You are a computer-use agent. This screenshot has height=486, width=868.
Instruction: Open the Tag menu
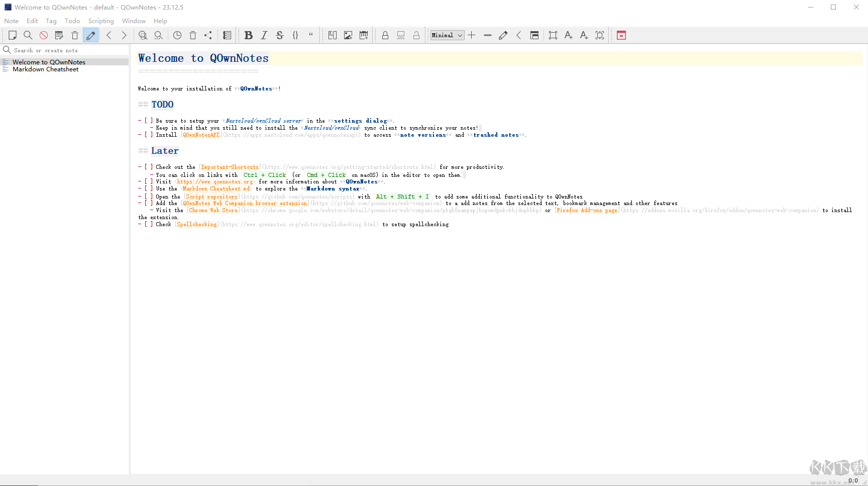(x=51, y=21)
